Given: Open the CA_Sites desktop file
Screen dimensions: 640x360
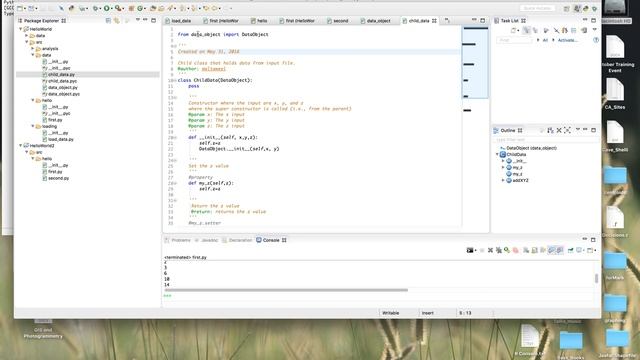Looking at the screenshot, I should pyautogui.click(x=615, y=94).
